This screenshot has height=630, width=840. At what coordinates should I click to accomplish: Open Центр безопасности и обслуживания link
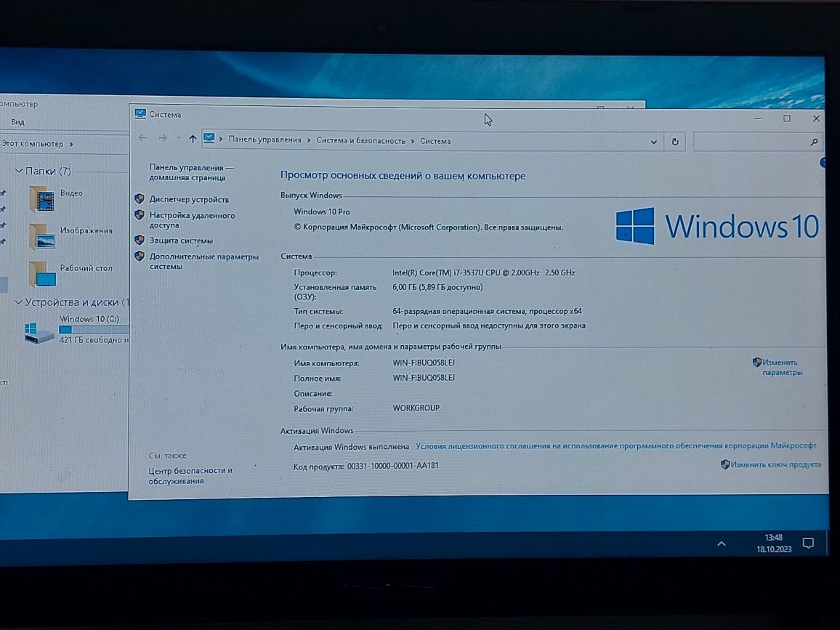pos(190,476)
